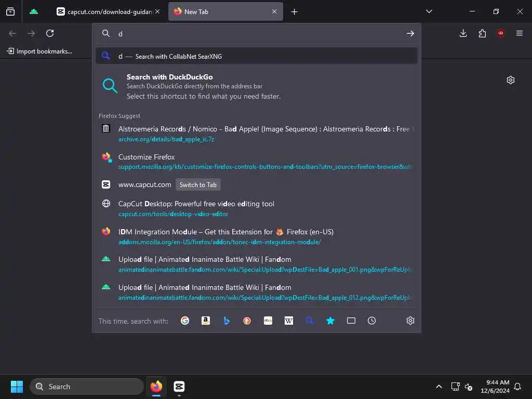532x399 pixels.
Task: Click Switch to Tab for www.capcut.com
Action: pos(198,184)
